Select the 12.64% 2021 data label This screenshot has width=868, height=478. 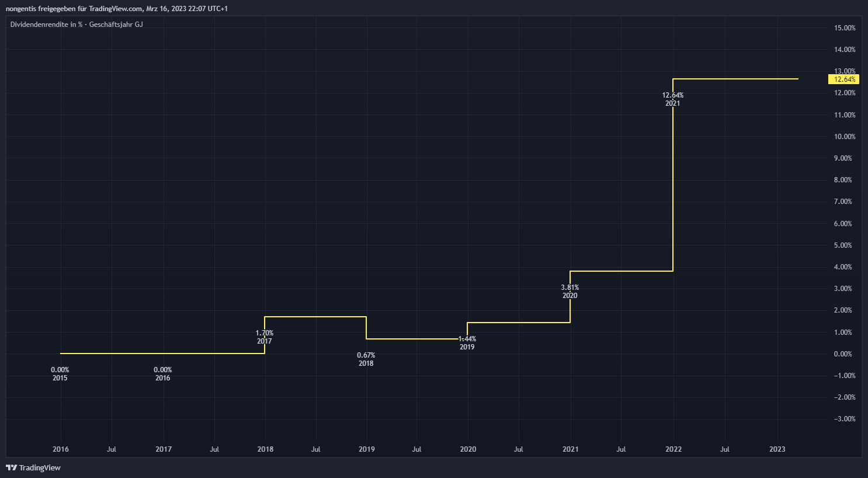tap(672, 99)
